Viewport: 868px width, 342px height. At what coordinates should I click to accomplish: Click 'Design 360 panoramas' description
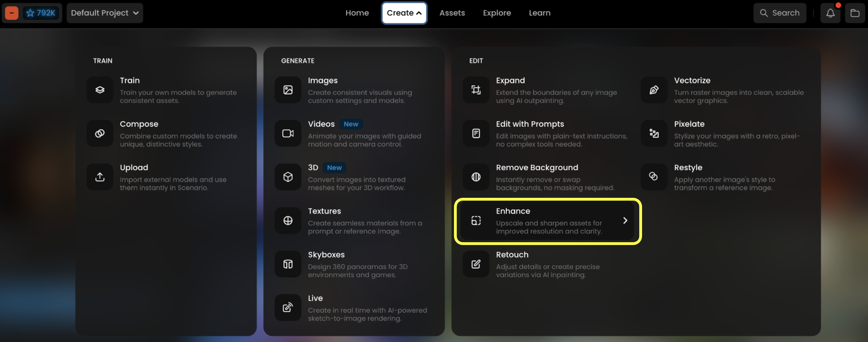click(358, 271)
